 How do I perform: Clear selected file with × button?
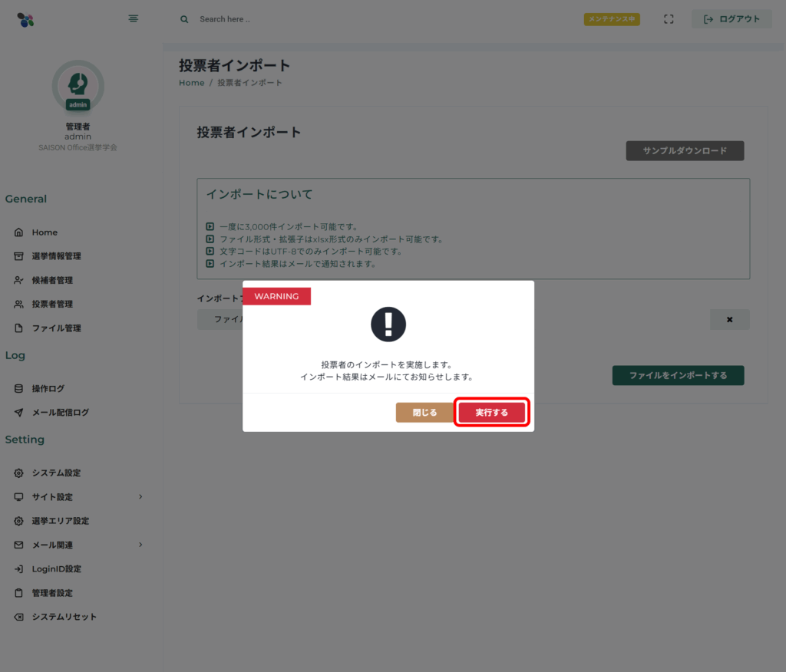pyautogui.click(x=729, y=320)
